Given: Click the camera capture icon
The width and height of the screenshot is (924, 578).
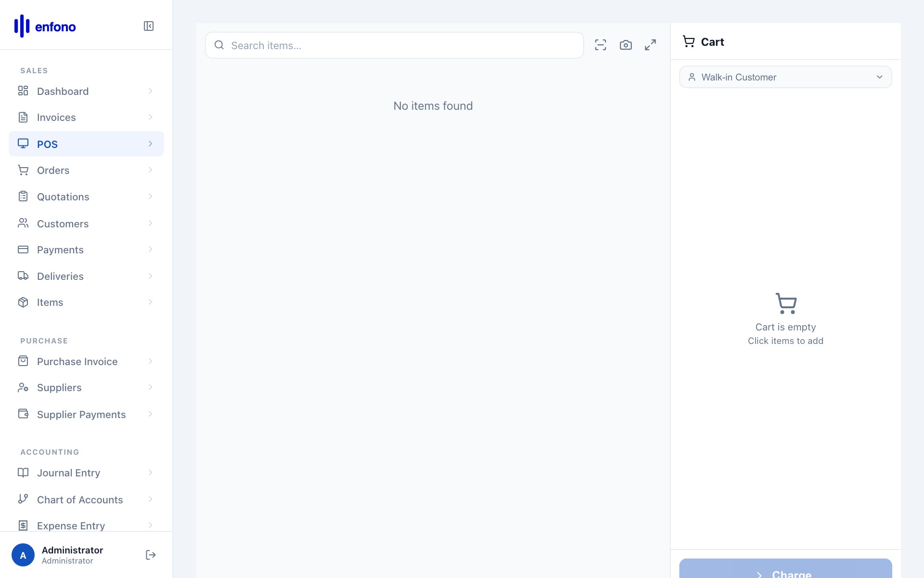Looking at the screenshot, I should [x=626, y=44].
